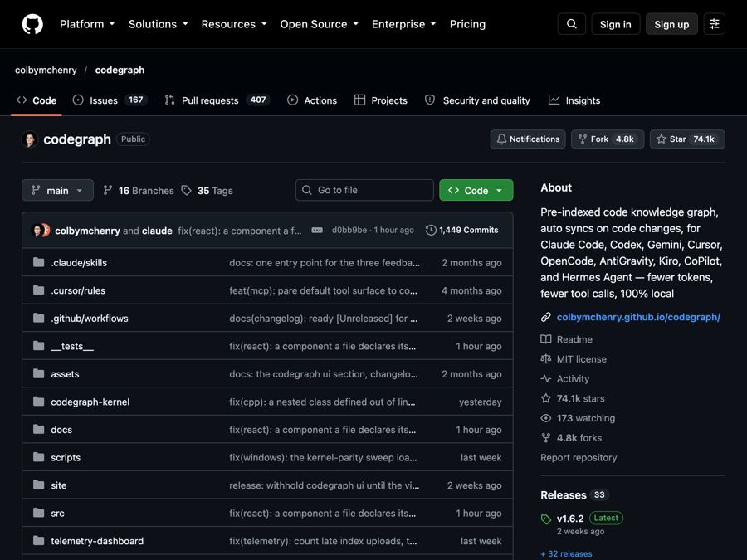Open the GitHub homepage logo
This screenshot has height=560, width=747.
pos(32,24)
